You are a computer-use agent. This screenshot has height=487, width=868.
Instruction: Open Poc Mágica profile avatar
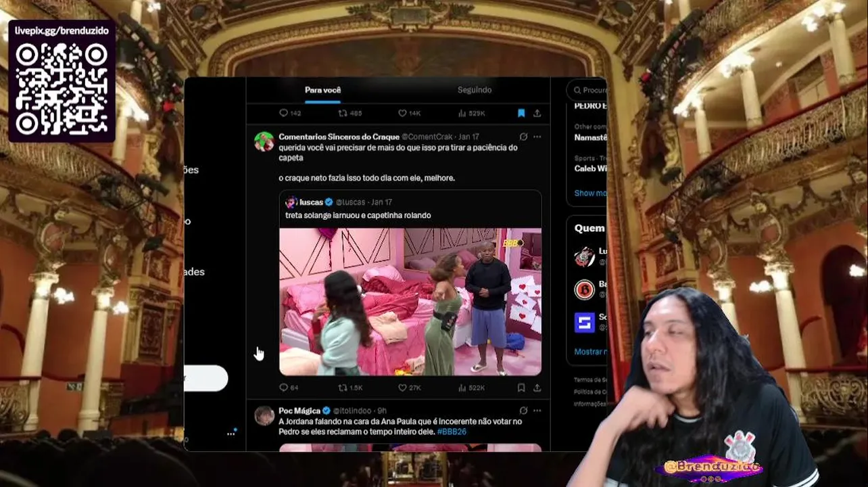(x=264, y=415)
